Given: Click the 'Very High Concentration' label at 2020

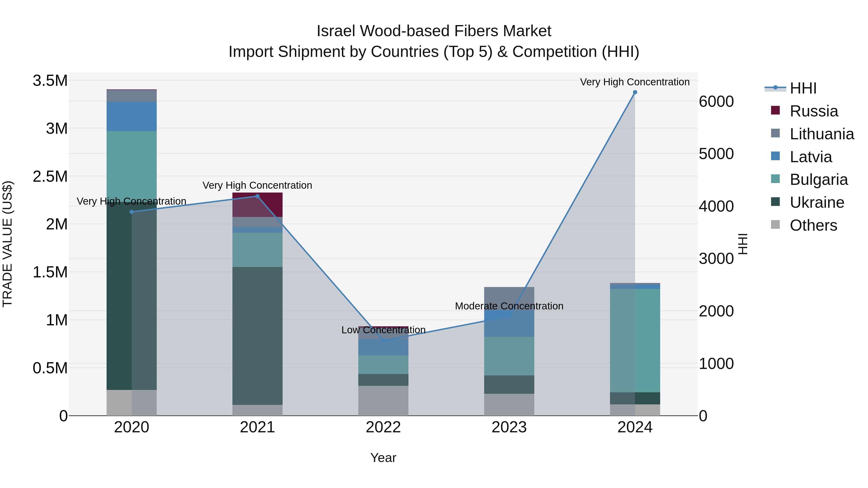Looking at the screenshot, I should coord(131,201).
